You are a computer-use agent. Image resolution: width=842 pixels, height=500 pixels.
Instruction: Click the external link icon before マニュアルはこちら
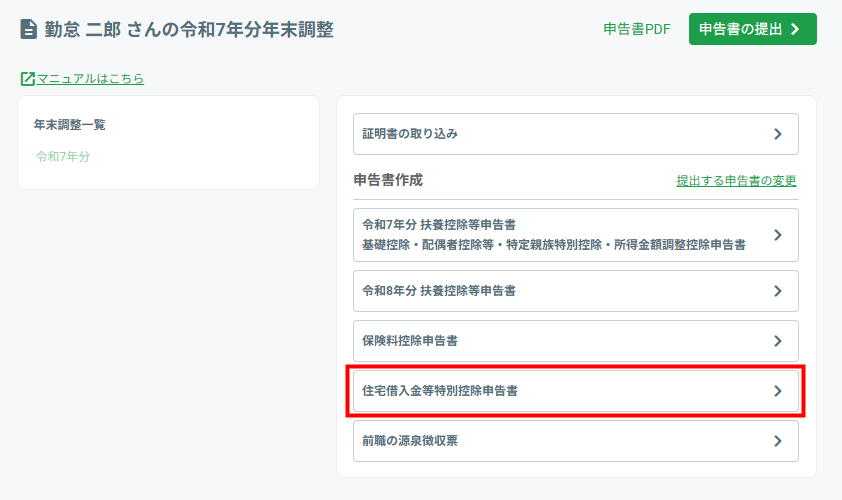tap(27, 79)
